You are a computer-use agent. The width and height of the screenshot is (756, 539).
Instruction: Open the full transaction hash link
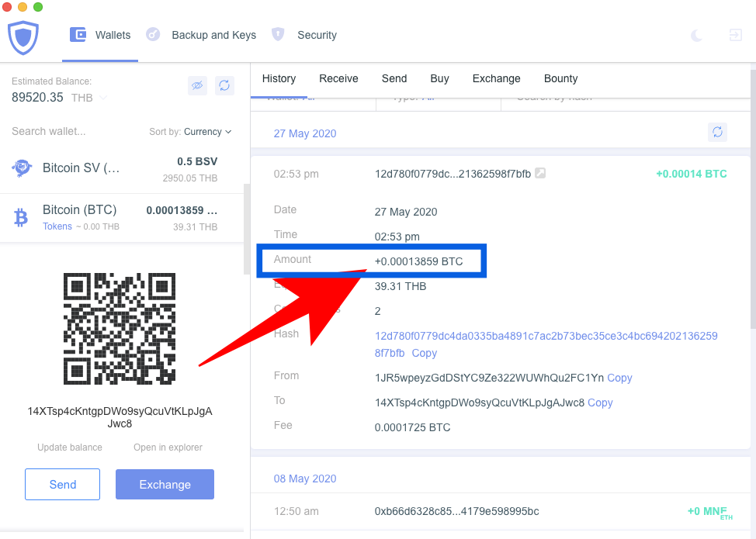pyautogui.click(x=546, y=344)
